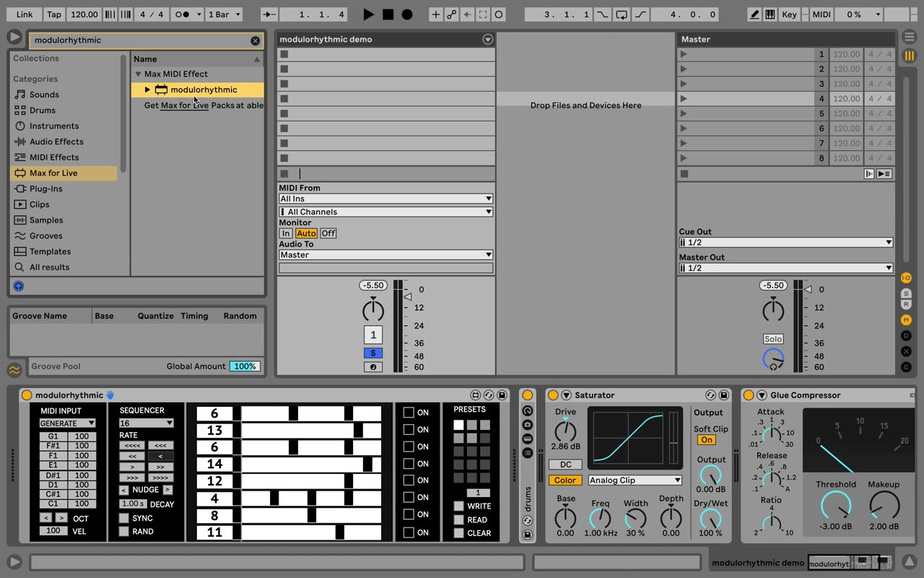Screen dimensions: 924x578
Task: Toggle the Soft Clip On button
Action: tap(707, 440)
